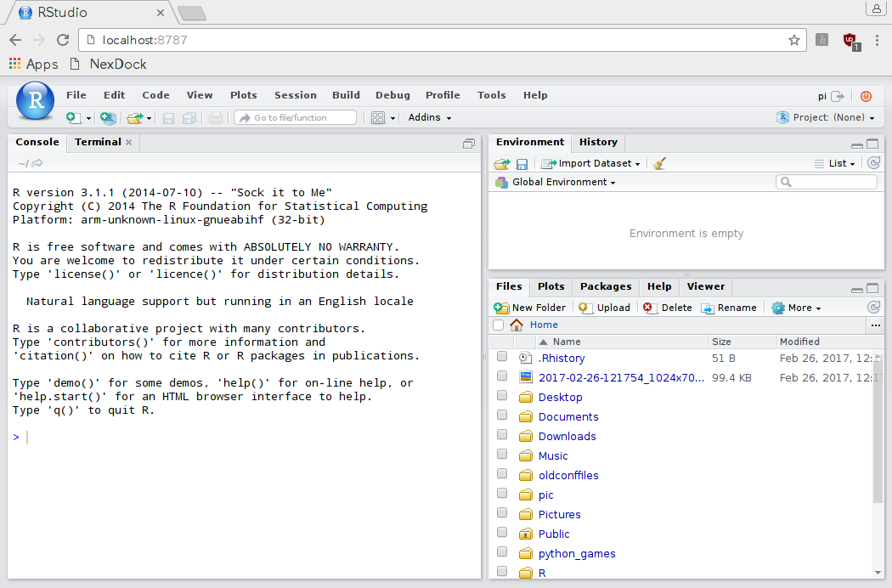Open the Public folder link
Image resolution: width=892 pixels, height=588 pixels.
[x=554, y=534]
